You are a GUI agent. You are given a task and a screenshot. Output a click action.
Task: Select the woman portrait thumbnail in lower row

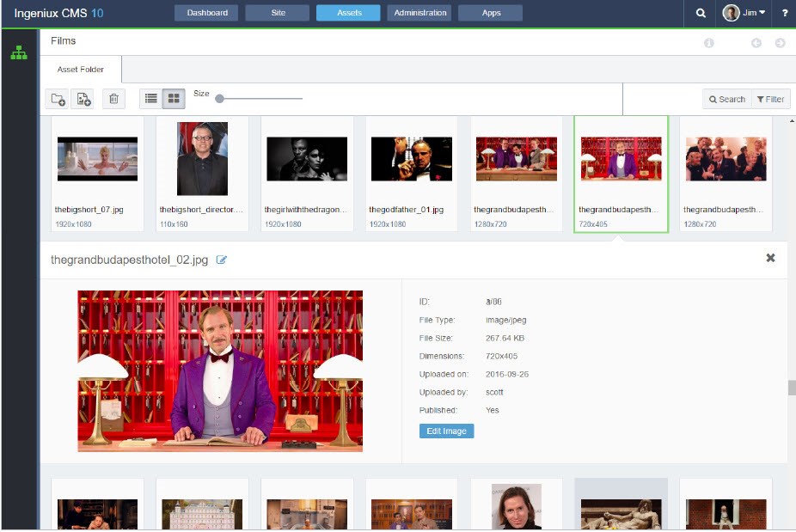(517, 506)
